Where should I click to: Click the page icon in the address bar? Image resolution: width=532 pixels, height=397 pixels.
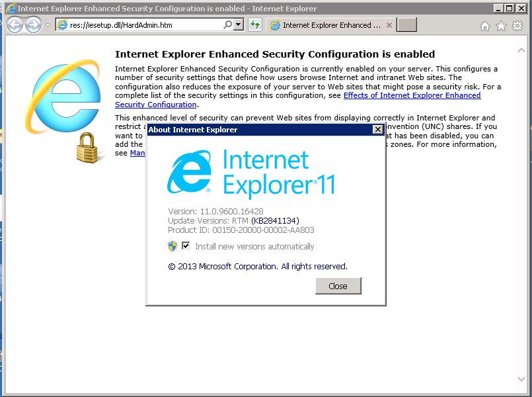tap(62, 24)
